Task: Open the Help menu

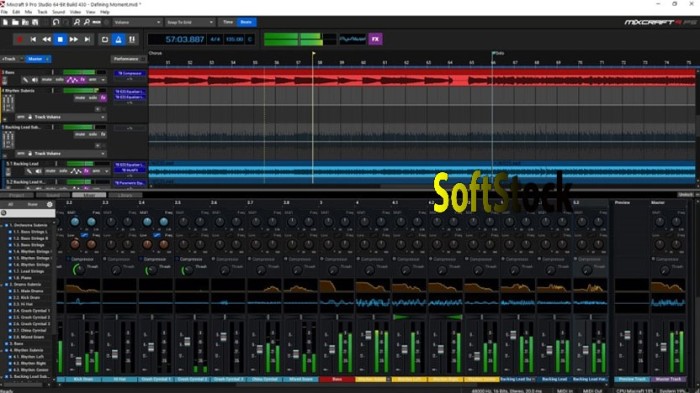Action: [104, 12]
